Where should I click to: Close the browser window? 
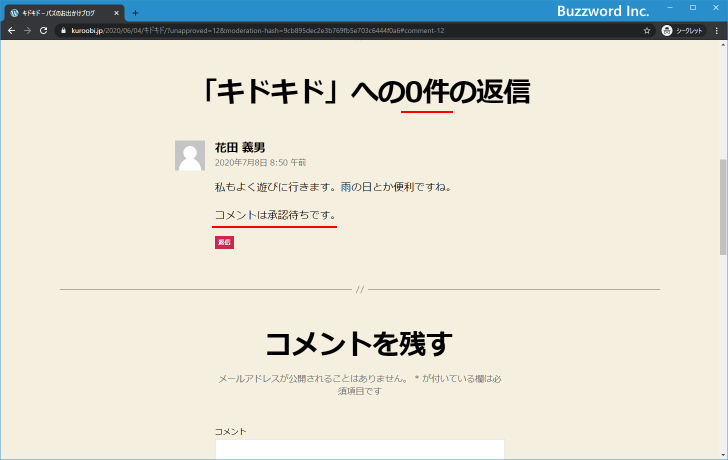[x=716, y=8]
